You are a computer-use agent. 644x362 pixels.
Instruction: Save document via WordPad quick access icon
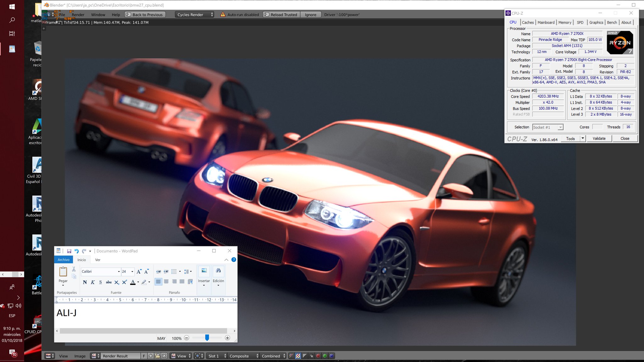click(69, 251)
